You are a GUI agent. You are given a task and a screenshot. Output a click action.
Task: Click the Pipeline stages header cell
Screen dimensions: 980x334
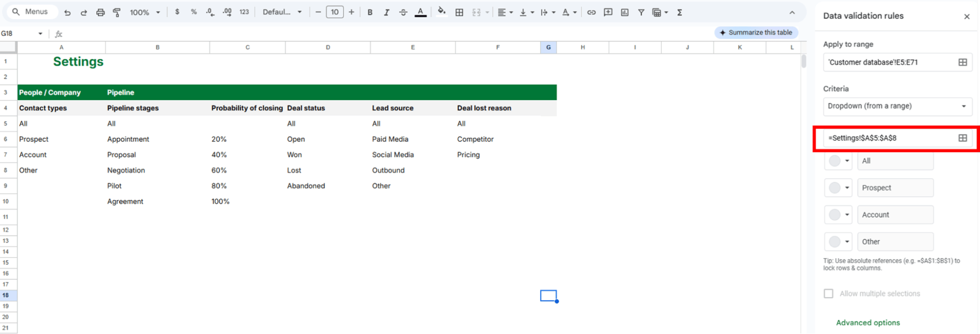157,108
